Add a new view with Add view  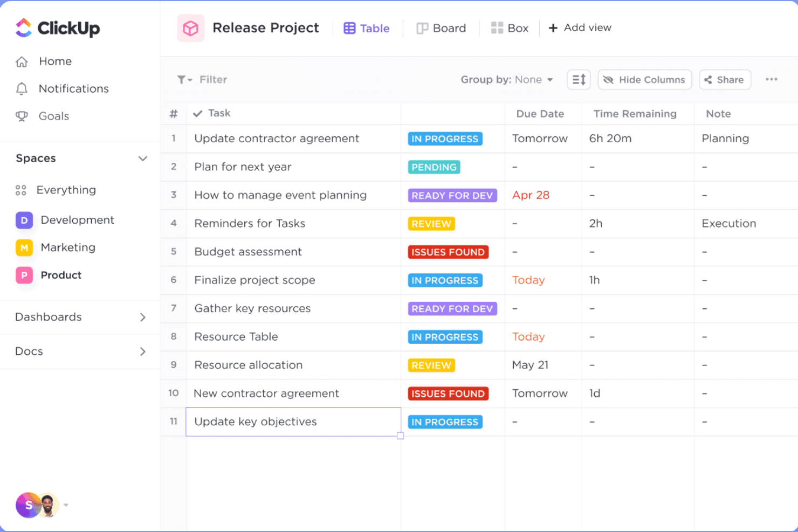[580, 27]
